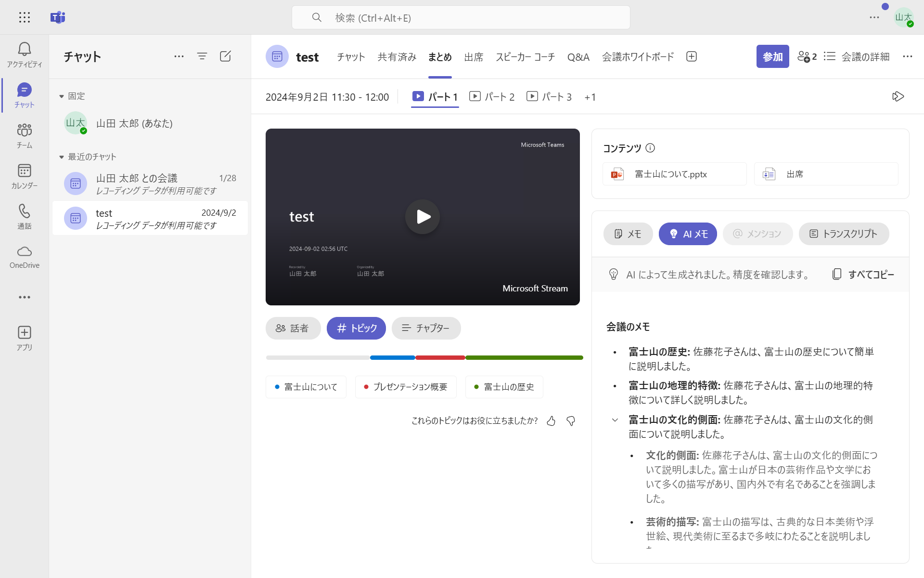Click the thumbs down feedback icon
Viewport: 924px width, 578px height.
[x=571, y=421]
